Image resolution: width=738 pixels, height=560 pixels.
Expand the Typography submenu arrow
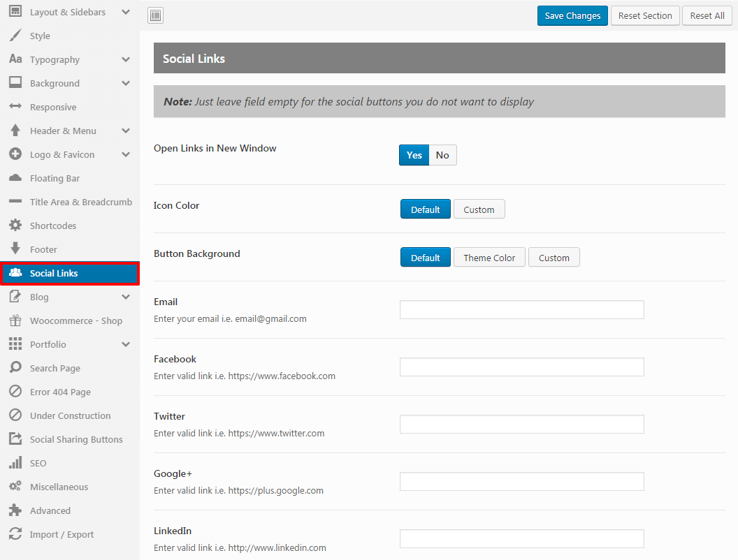126,59
